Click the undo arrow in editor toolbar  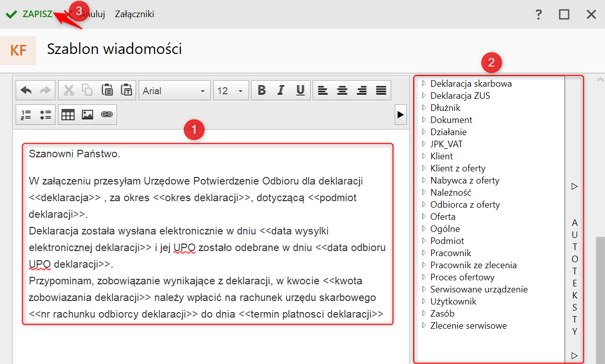point(26,91)
